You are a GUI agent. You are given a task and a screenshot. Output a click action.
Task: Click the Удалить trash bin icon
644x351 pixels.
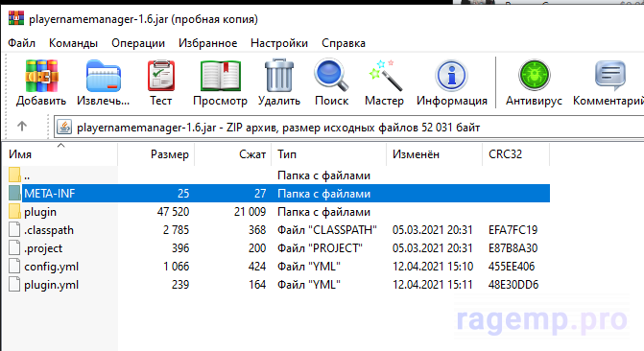coord(279,75)
